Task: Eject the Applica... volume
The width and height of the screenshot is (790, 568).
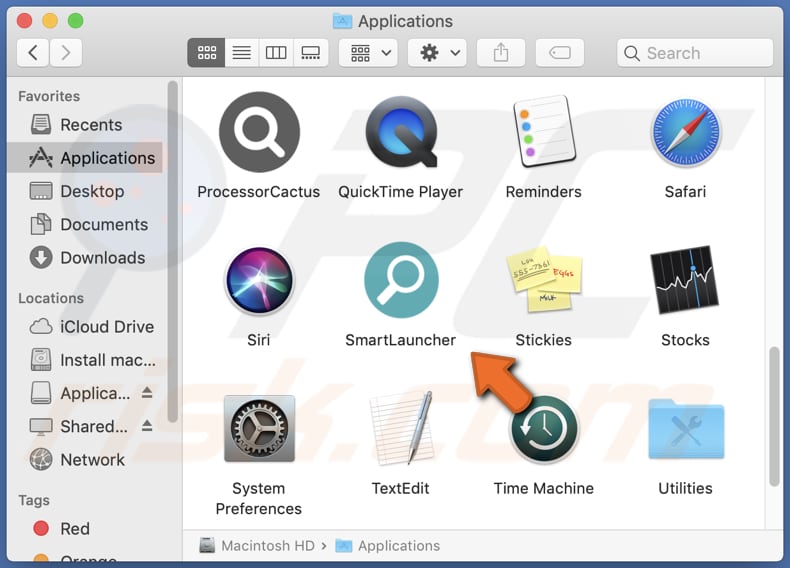Action: point(147,392)
